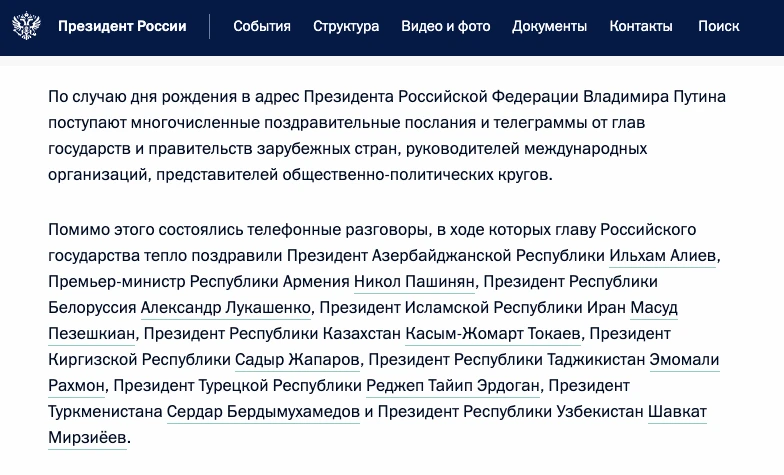This screenshot has width=784, height=475.
Task: Click the «Сердар Бердымухамедов» link
Action: pos(263,412)
